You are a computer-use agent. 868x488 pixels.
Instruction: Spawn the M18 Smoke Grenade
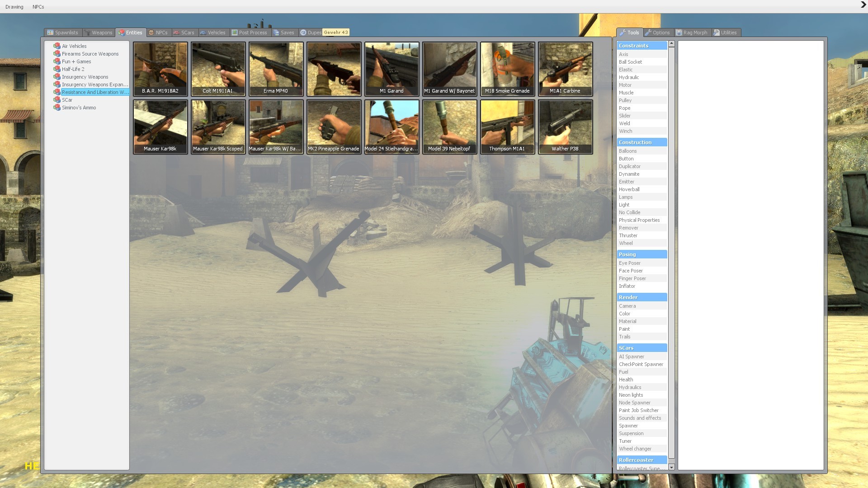point(508,69)
